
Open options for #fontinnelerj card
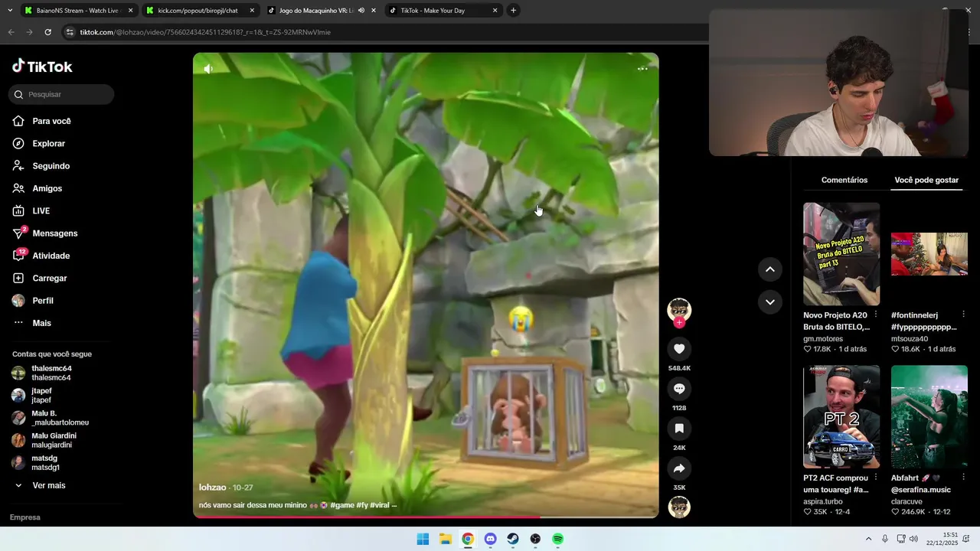963,315
